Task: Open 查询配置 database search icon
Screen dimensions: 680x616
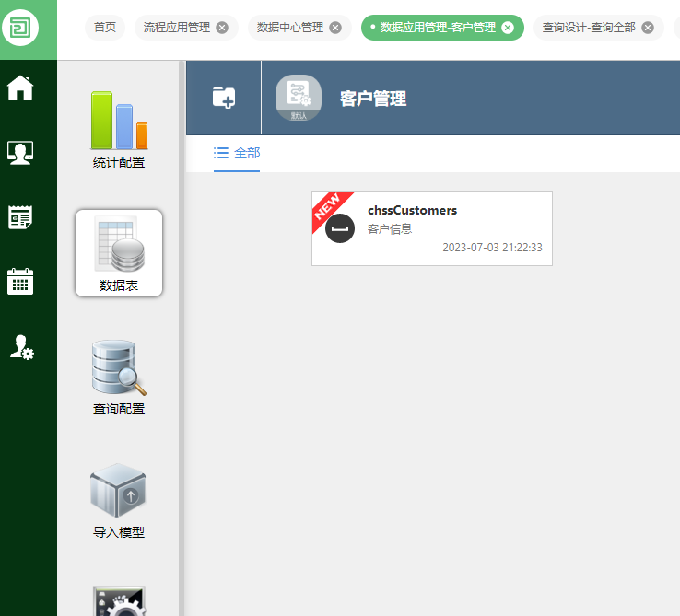Action: (x=119, y=367)
